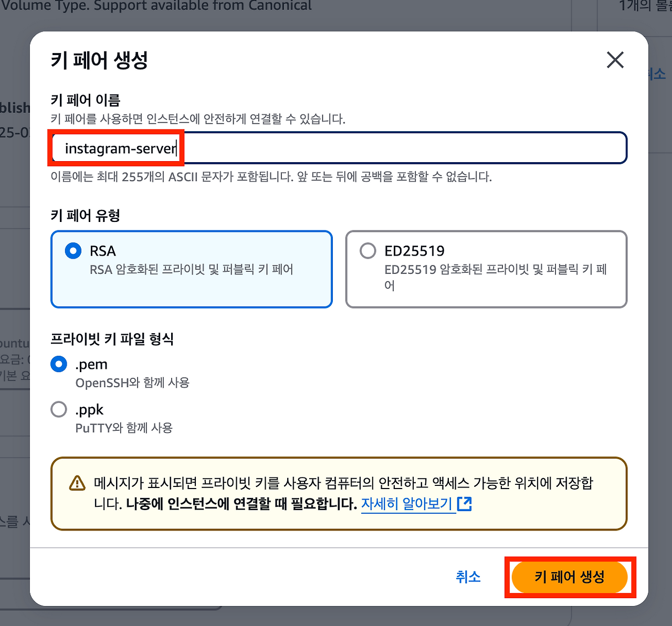Click the 프라이빗 키 파일 형식 heading
The height and width of the screenshot is (626, 672).
click(112, 338)
